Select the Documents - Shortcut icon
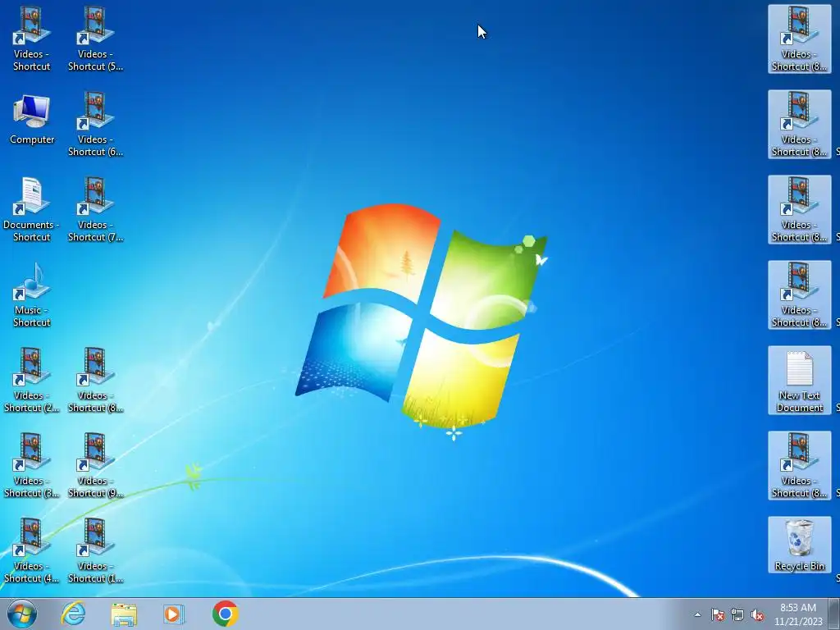 tap(31, 209)
